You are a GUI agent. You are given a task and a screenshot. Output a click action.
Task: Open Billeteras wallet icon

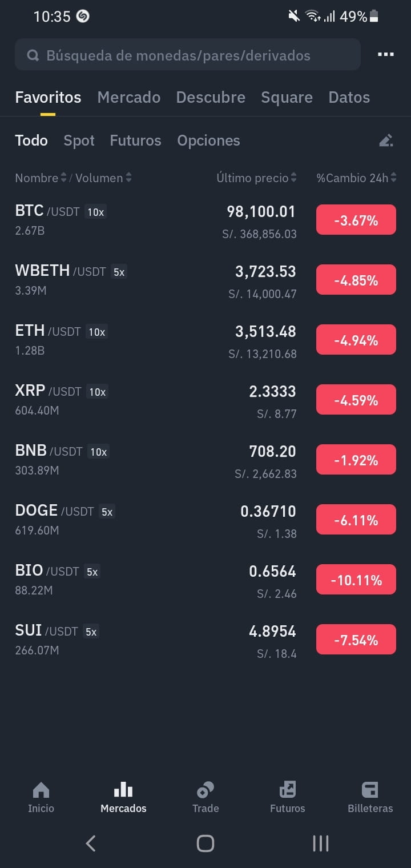[x=370, y=790]
